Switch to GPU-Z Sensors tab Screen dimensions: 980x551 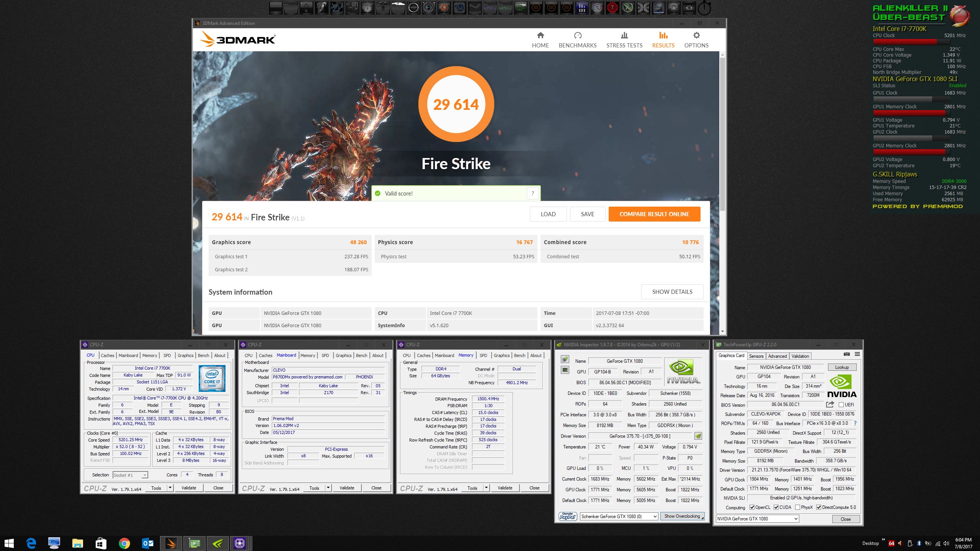coord(756,356)
